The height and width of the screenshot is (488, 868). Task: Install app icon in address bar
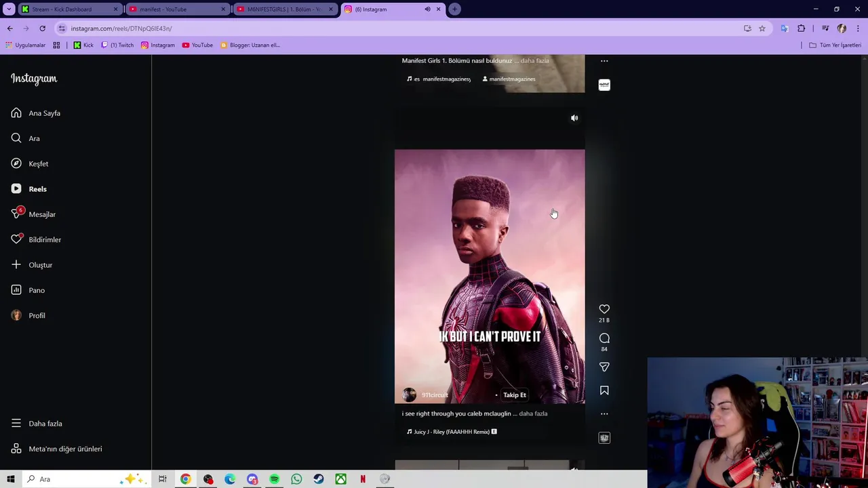(x=747, y=28)
